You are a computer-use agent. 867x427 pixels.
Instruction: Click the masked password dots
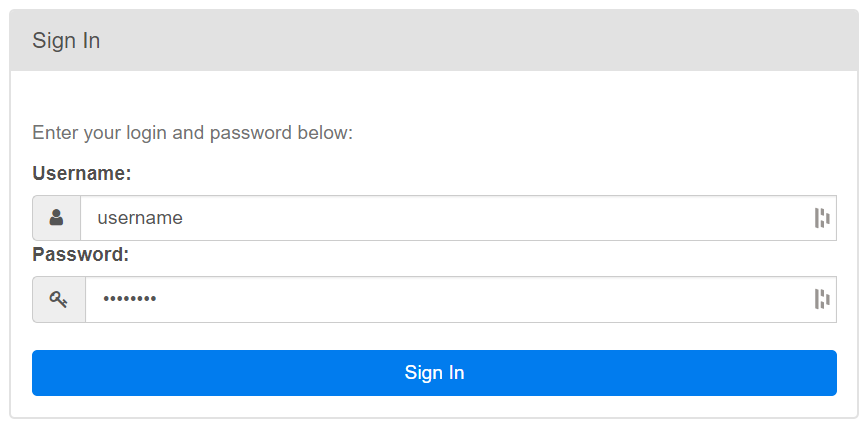point(127,299)
